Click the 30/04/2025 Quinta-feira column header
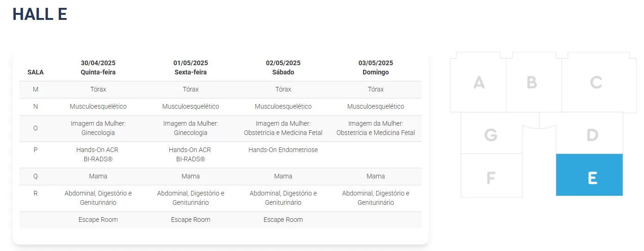This screenshot has height=251, width=644. [98, 67]
